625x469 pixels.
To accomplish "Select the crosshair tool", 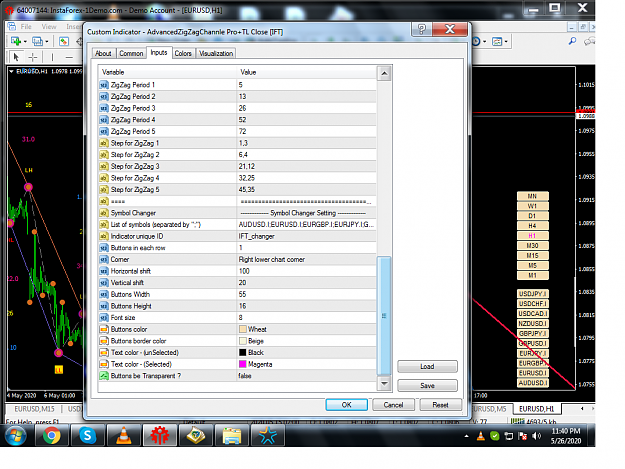I will [x=33, y=57].
